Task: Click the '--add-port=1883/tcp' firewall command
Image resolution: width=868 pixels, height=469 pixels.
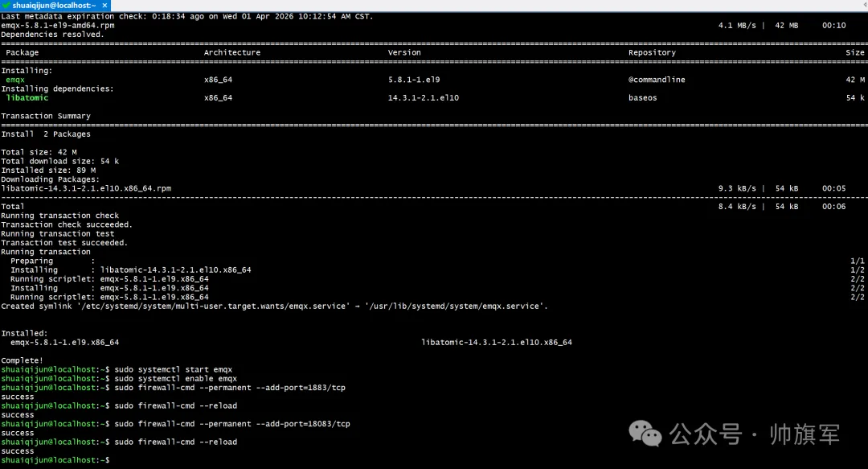Action: [230, 388]
